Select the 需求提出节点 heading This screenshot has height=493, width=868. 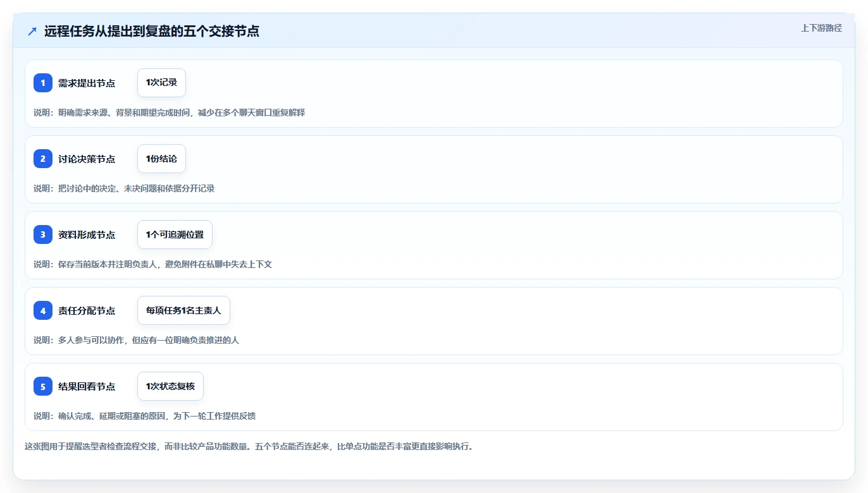87,83
